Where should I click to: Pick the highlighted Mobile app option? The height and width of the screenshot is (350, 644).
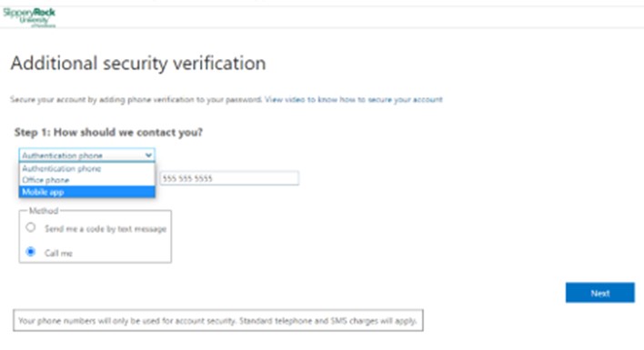tap(86, 192)
